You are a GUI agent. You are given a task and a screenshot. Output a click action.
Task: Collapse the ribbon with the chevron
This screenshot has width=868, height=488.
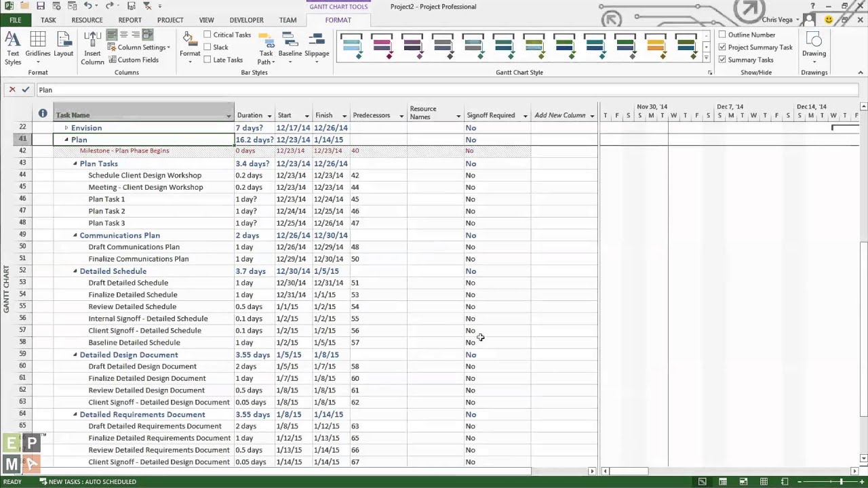[860, 73]
